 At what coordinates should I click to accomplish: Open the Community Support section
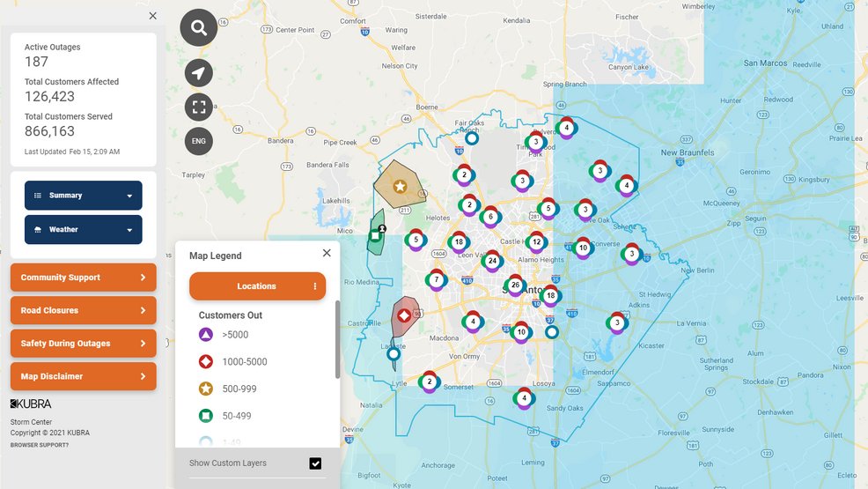[x=83, y=278]
